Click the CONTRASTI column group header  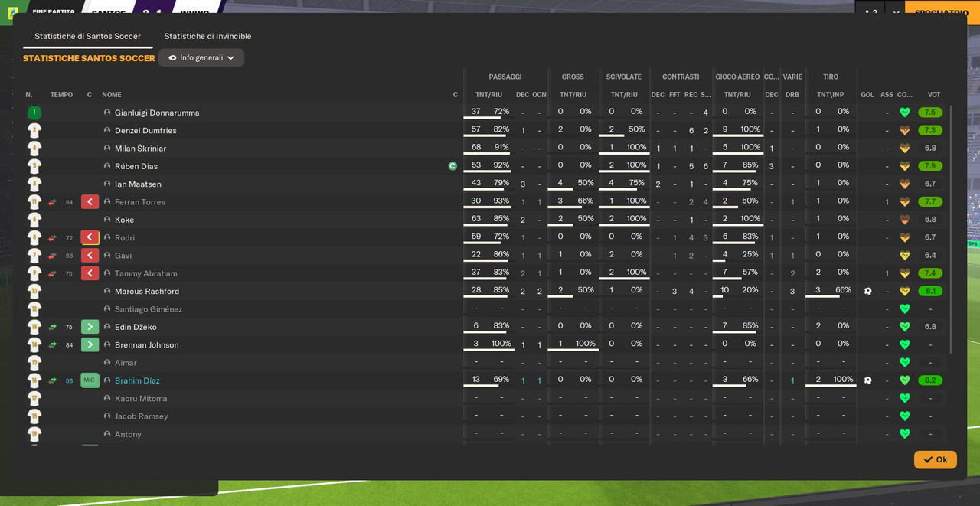click(681, 77)
